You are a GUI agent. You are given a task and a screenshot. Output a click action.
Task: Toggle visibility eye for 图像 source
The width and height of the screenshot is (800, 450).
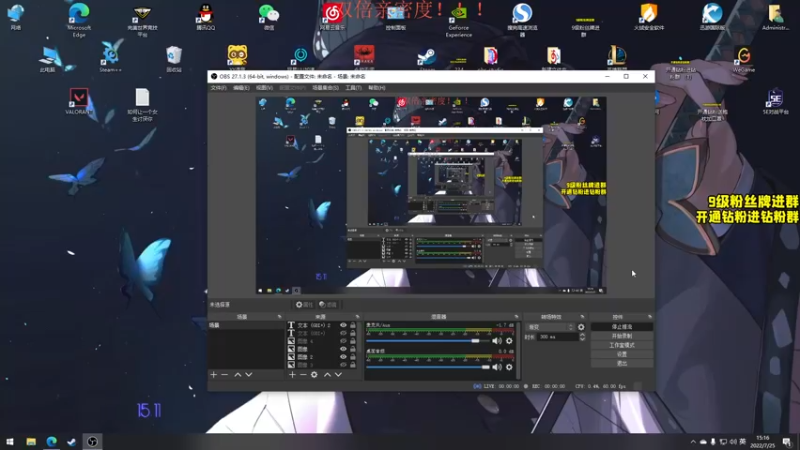[x=343, y=349]
